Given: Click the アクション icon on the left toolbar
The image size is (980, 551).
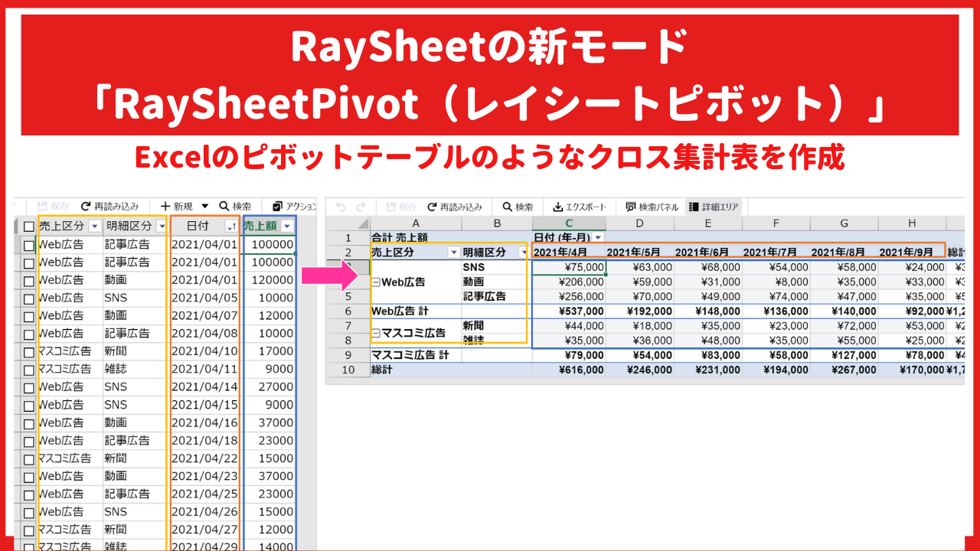Looking at the screenshot, I should coord(279,205).
